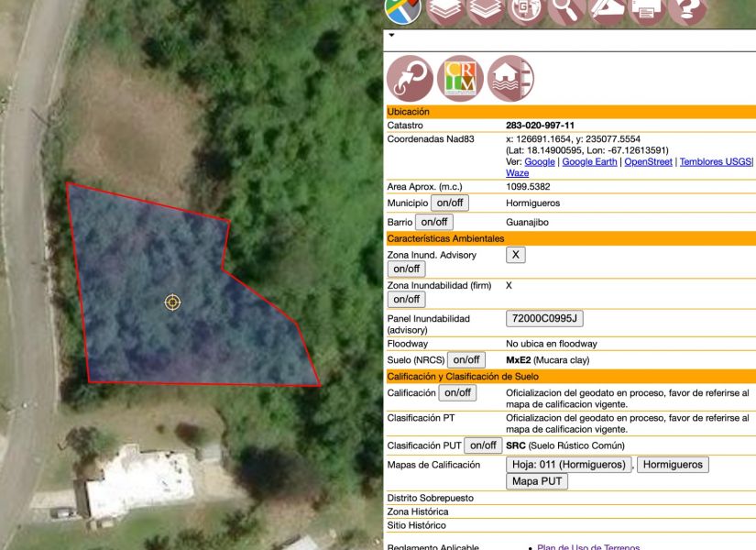Open Hoja: 011 (Hormigueros) map button

(569, 465)
